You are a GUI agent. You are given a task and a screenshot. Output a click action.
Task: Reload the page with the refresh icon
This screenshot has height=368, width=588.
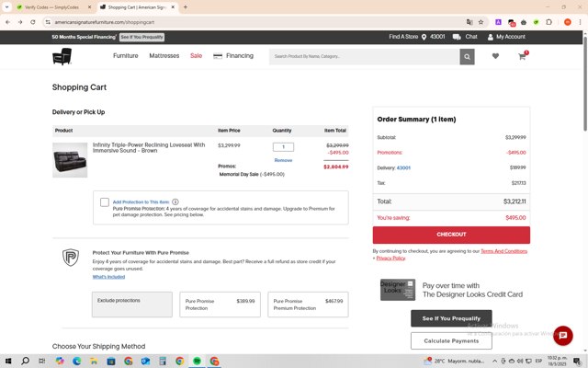(x=33, y=22)
